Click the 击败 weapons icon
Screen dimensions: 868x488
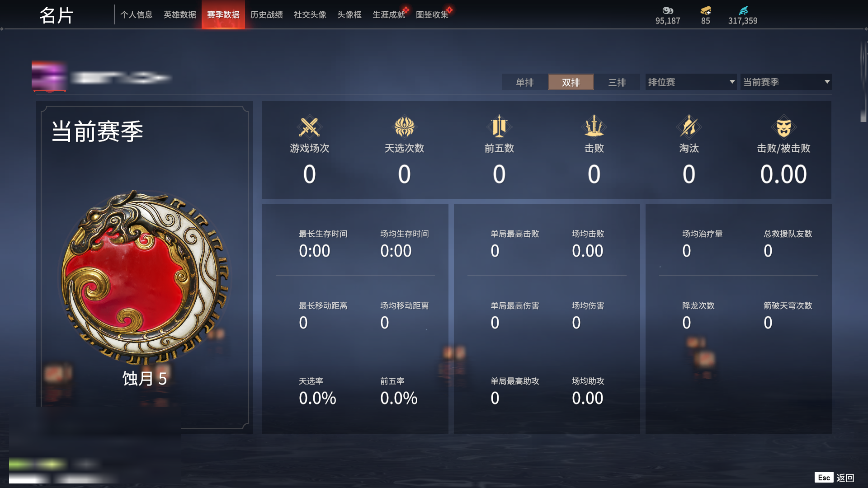coord(594,126)
